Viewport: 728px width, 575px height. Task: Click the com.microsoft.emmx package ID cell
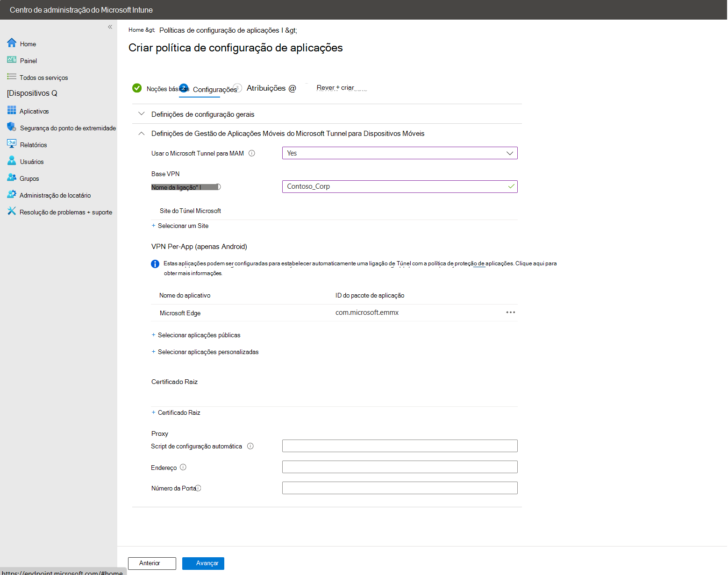[367, 312]
